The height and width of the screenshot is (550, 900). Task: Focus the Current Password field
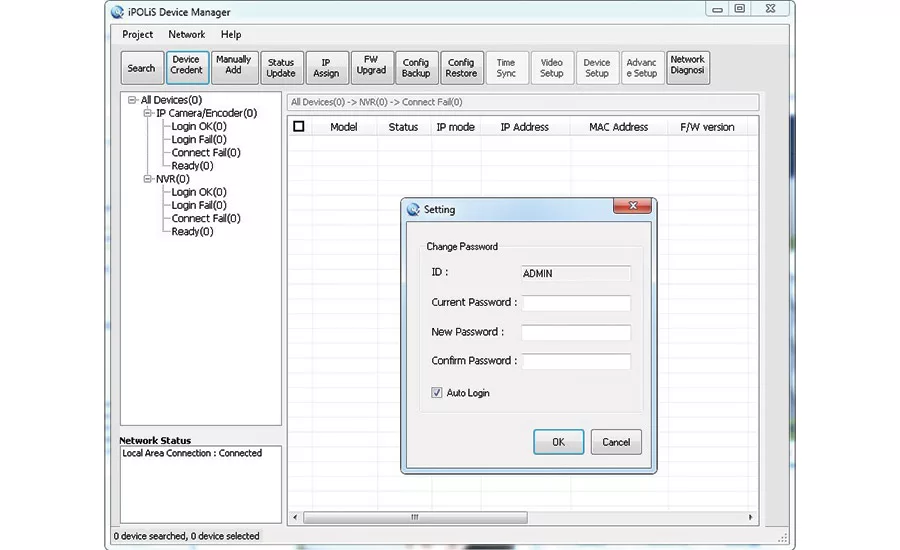pyautogui.click(x=576, y=303)
